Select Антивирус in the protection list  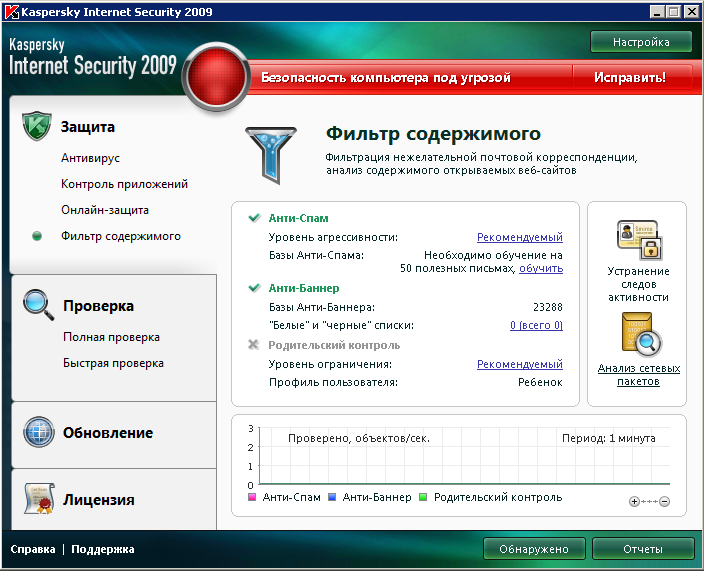(91, 158)
